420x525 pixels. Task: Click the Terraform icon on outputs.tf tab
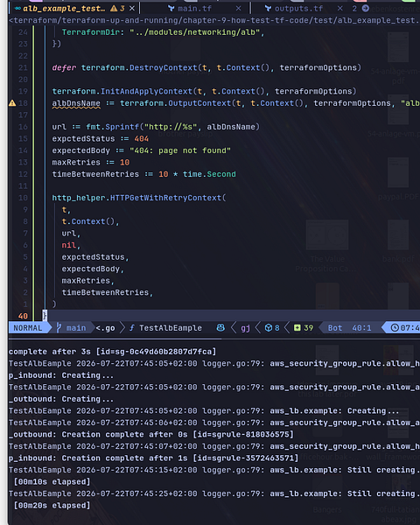(268, 9)
